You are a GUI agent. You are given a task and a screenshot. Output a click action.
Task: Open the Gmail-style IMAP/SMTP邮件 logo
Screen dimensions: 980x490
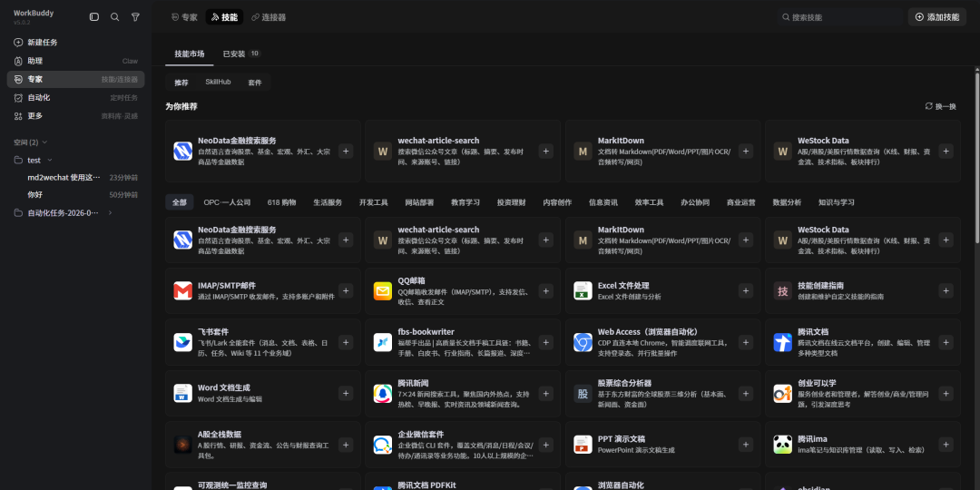pos(182,290)
